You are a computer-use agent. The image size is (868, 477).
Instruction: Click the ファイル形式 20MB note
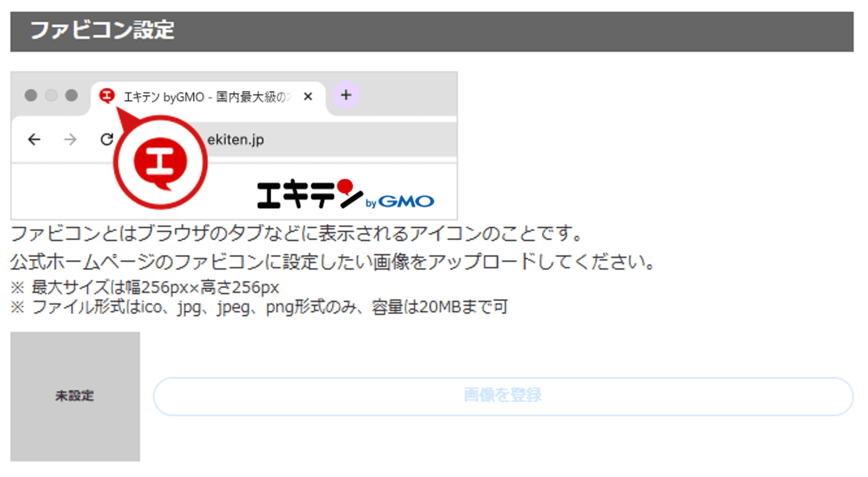pos(259,307)
